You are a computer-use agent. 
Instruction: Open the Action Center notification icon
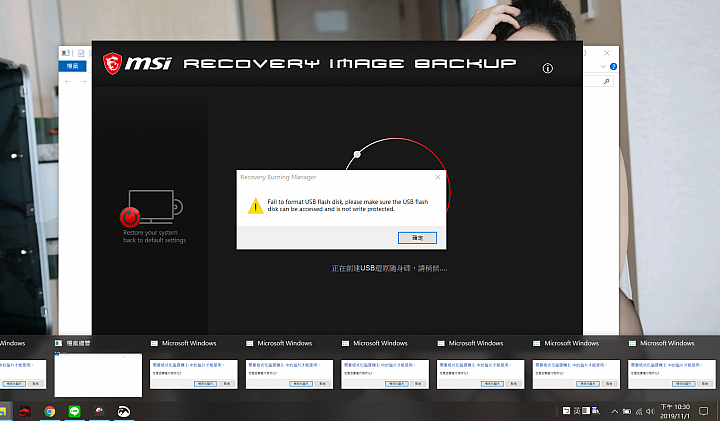(703, 411)
